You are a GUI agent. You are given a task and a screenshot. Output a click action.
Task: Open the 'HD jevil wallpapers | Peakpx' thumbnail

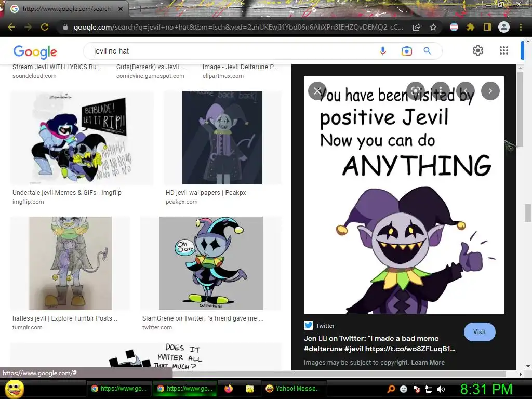click(222, 137)
